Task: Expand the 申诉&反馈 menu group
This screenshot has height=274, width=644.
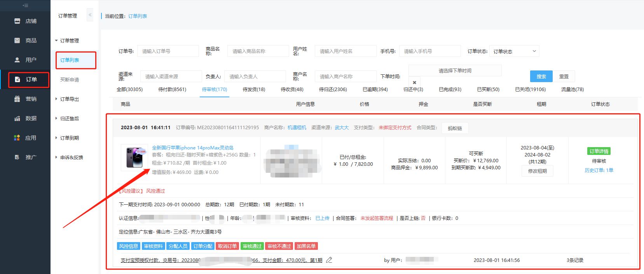Action: (x=71, y=157)
